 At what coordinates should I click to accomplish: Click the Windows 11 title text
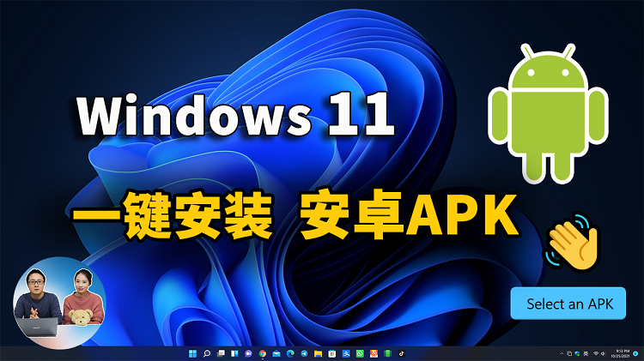(234, 115)
